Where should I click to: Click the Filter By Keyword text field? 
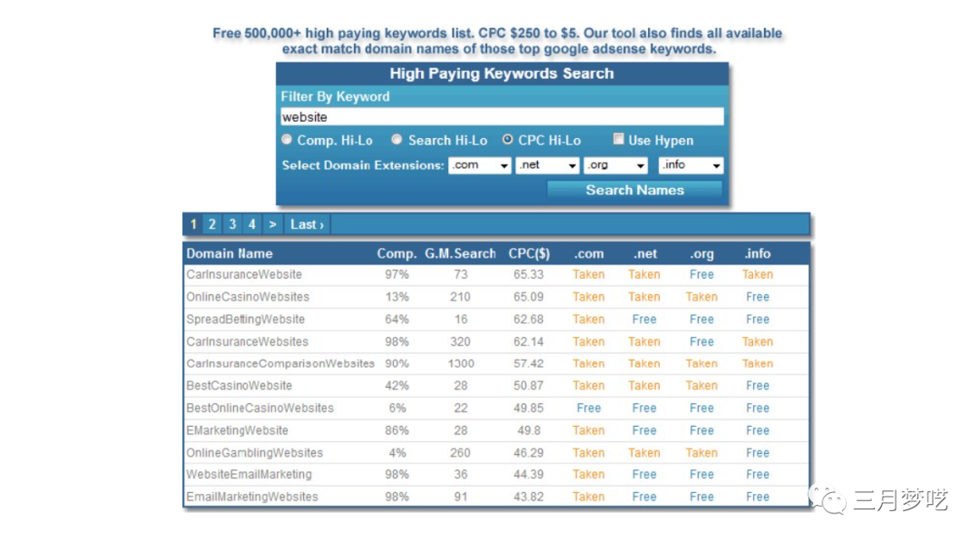(502, 117)
